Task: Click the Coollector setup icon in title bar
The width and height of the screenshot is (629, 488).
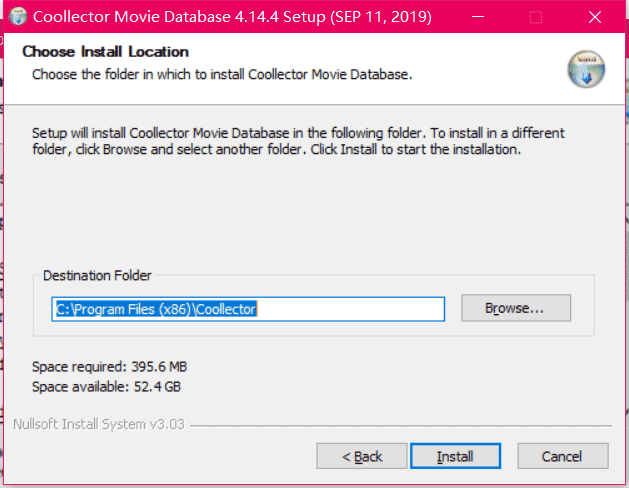Action: pyautogui.click(x=18, y=16)
